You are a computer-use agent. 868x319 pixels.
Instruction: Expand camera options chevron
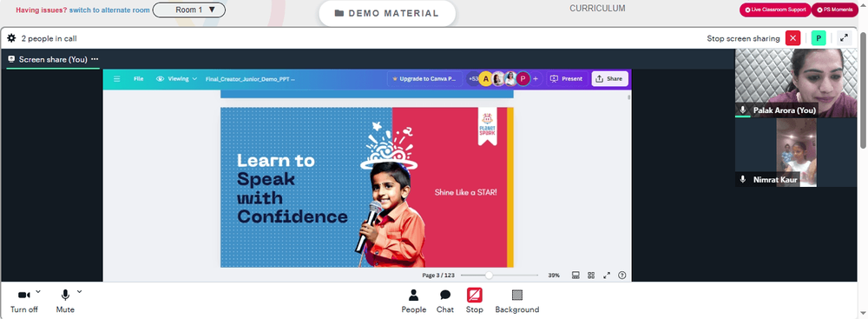pos(38,291)
